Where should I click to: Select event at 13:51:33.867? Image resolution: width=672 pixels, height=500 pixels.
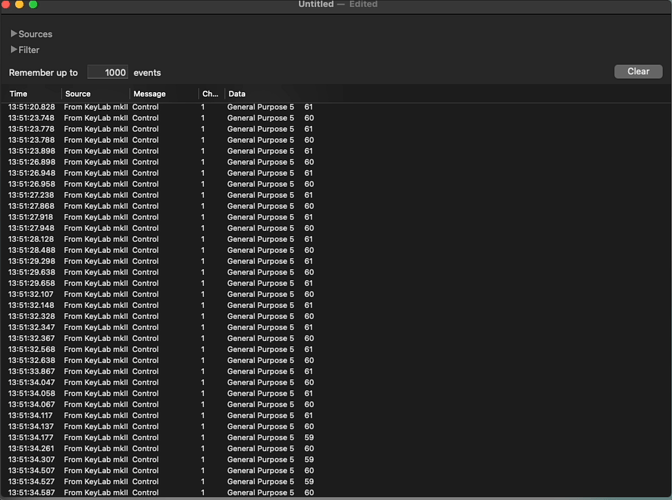coord(336,371)
